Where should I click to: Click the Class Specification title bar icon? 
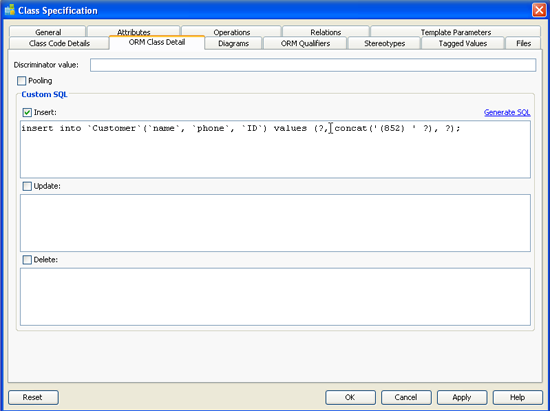tap(10, 10)
